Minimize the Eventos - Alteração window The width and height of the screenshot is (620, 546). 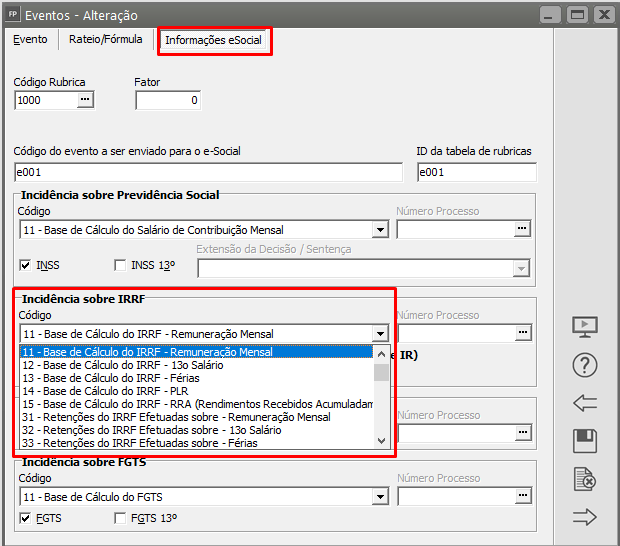[550, 15]
